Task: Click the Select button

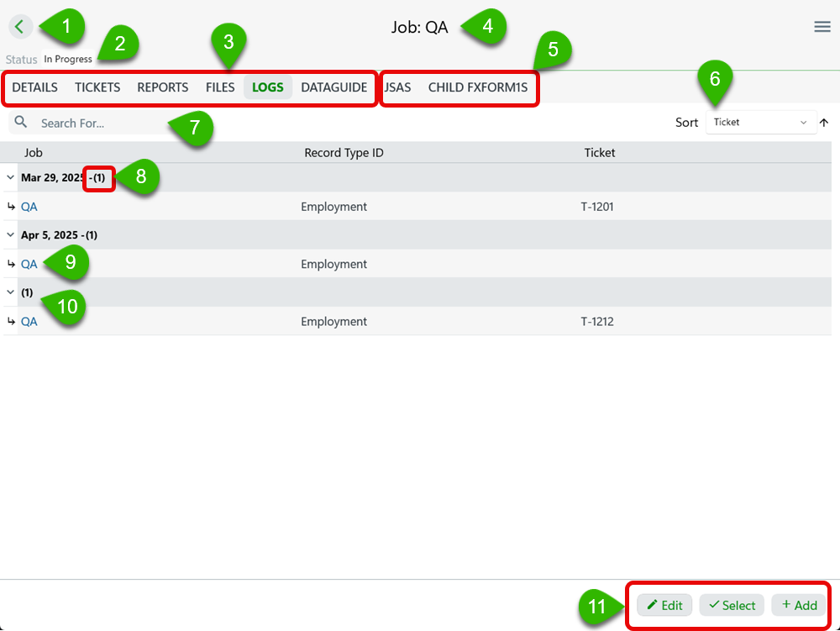Action: pos(732,605)
